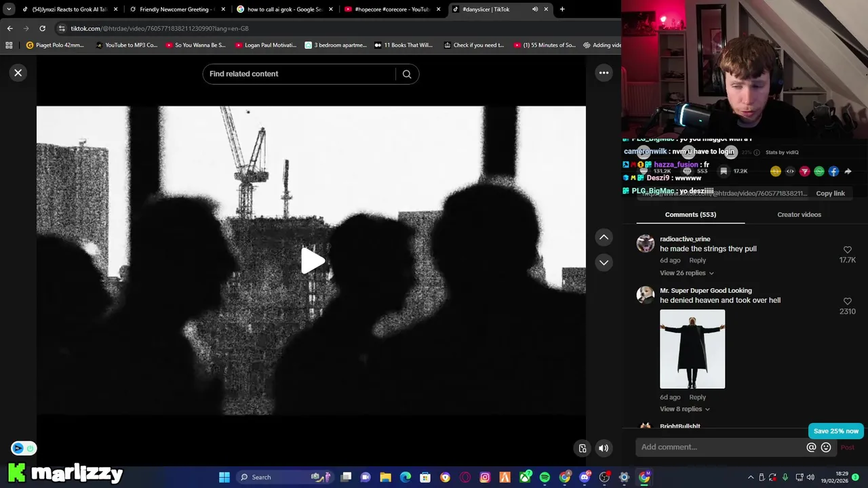The width and height of the screenshot is (868, 488).
Task: Open the Windows Start menu
Action: 224,477
